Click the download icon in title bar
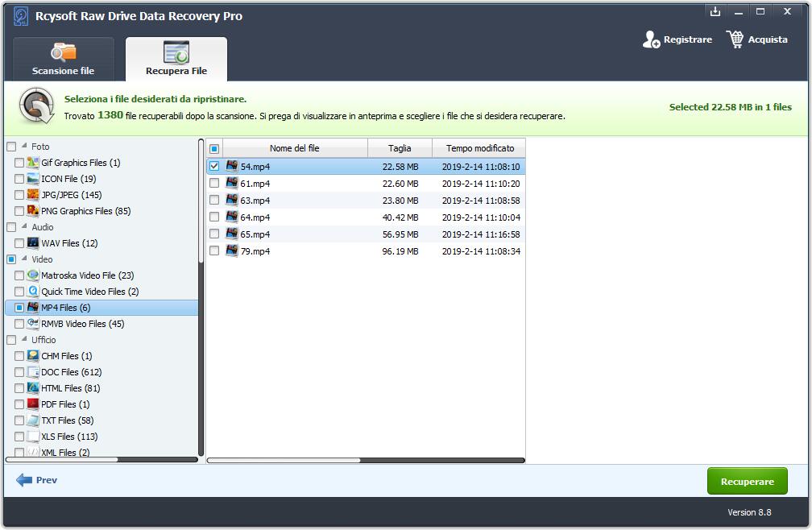This screenshot has width=812, height=530. click(715, 11)
